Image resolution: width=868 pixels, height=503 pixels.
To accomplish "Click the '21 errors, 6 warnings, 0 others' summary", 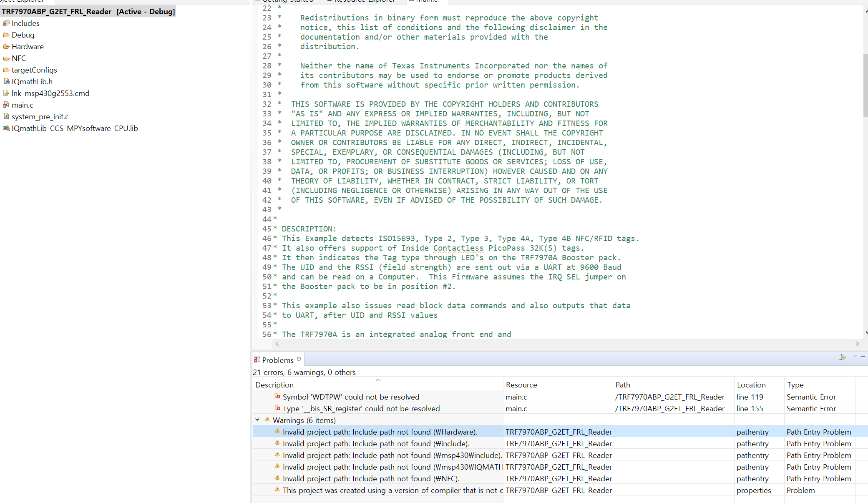I will (304, 372).
